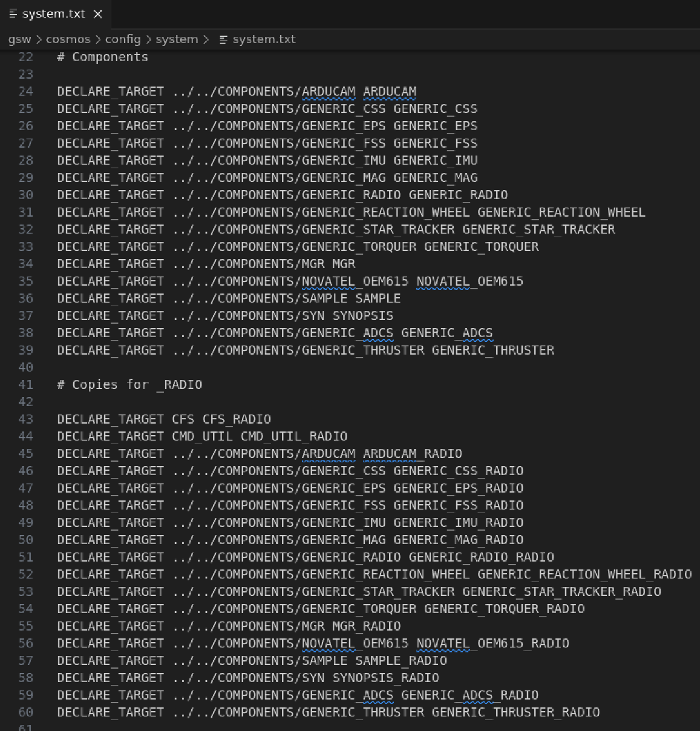Click GENERIC_CSS_RADIO on line 46
The width and height of the screenshot is (700, 731).
click(459, 471)
